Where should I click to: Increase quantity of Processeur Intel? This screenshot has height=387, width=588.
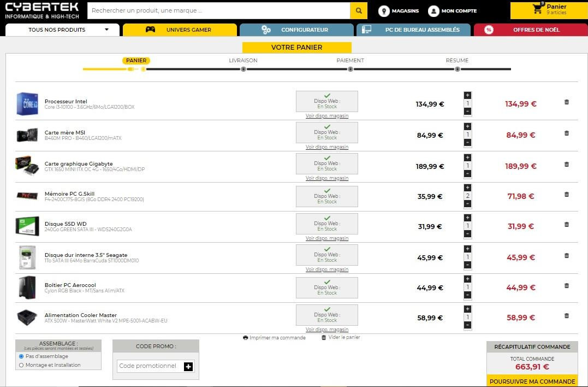click(x=467, y=95)
